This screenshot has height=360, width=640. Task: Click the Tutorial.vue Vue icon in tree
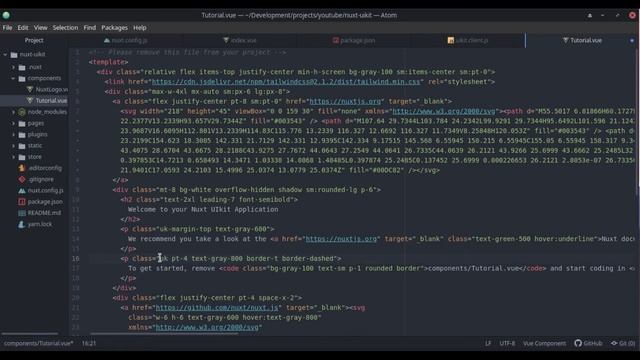pyautogui.click(x=30, y=100)
